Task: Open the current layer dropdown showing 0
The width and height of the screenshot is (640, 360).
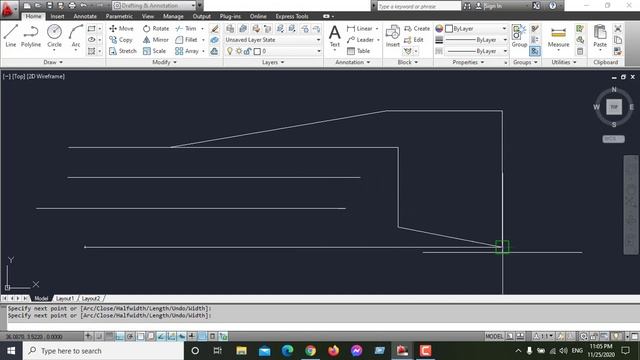Action: (273, 51)
